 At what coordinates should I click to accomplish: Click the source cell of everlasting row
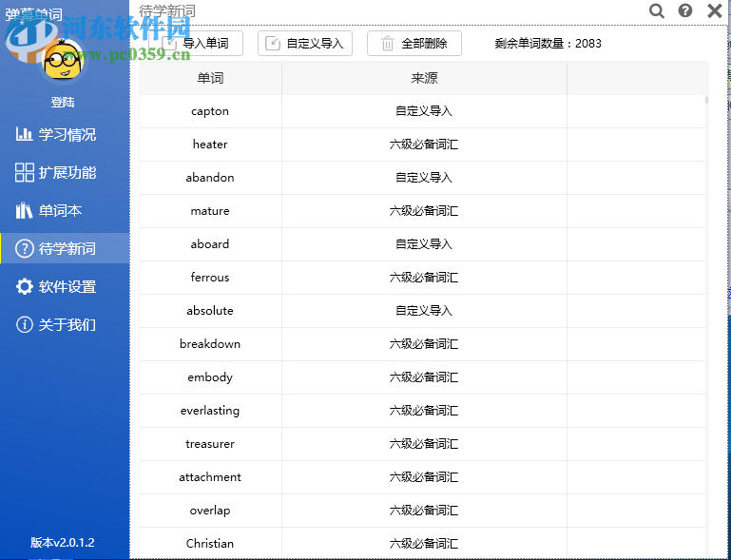pos(424,411)
